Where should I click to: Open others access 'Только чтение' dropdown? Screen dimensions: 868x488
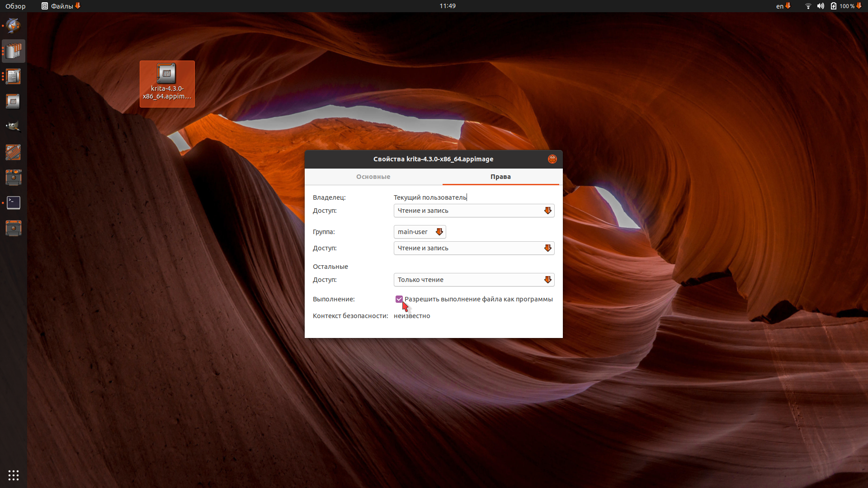474,280
